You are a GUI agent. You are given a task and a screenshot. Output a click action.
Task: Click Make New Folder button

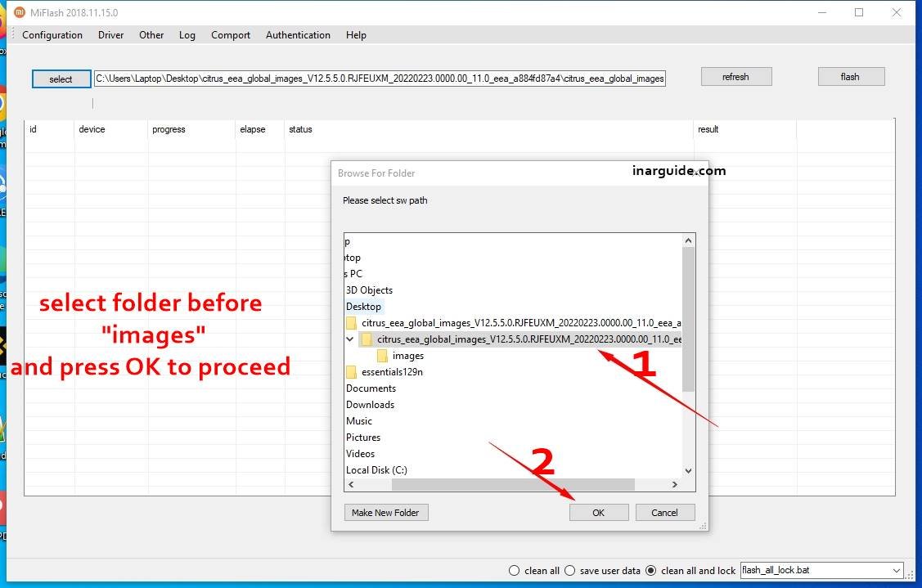(386, 513)
